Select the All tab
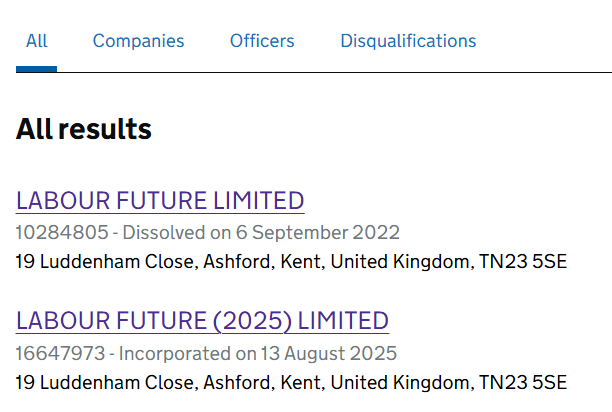The height and width of the screenshot is (412, 612). 37,41
